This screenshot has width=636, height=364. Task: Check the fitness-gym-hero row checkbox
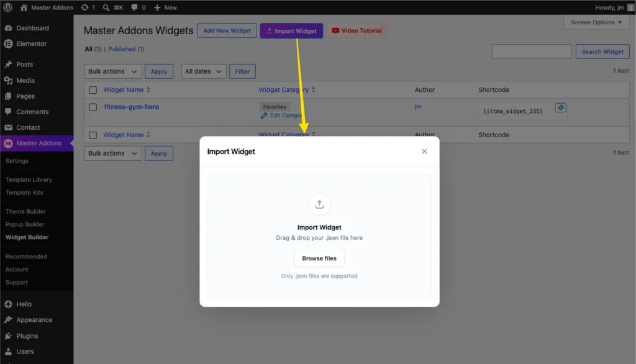point(93,107)
